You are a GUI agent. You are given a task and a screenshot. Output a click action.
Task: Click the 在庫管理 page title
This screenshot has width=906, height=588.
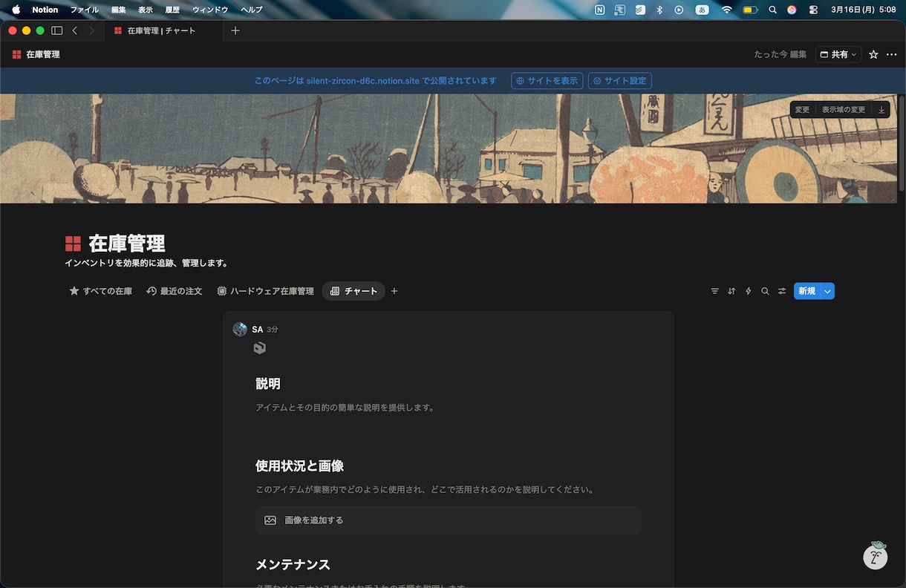127,244
